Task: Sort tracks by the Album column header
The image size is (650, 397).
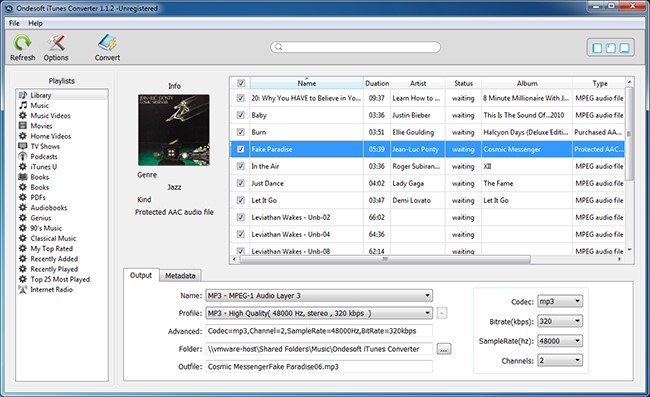Action: [x=527, y=83]
